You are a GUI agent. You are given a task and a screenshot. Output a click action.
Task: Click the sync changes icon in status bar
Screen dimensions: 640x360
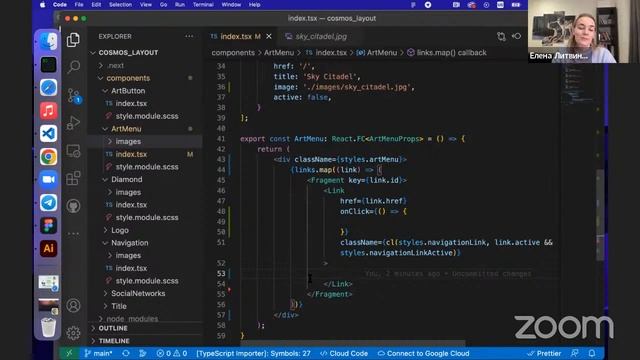pos(126,353)
